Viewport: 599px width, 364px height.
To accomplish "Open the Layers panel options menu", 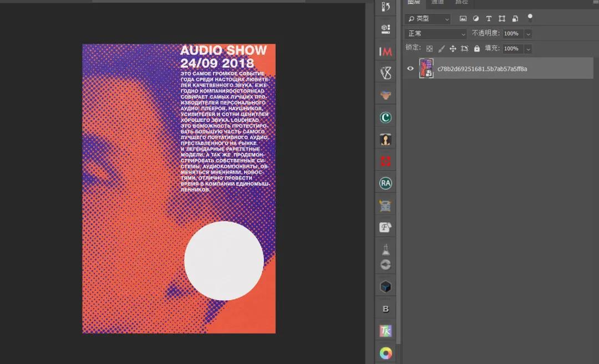I will coord(596,2).
